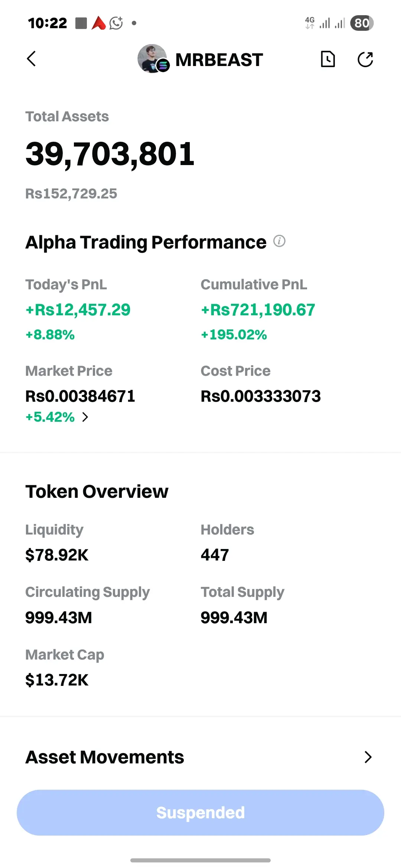The width and height of the screenshot is (401, 868).
Task: Tap the Market Cap value $13.72K
Action: (57, 680)
